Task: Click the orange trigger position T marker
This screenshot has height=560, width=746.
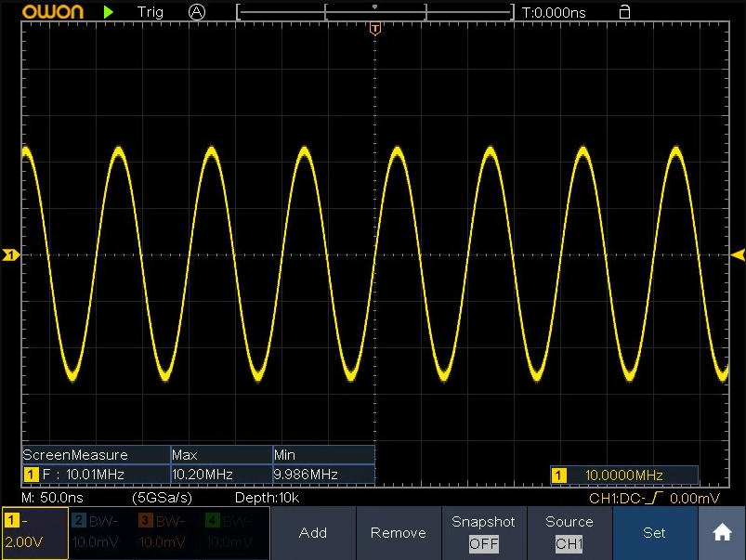Action: (x=374, y=30)
